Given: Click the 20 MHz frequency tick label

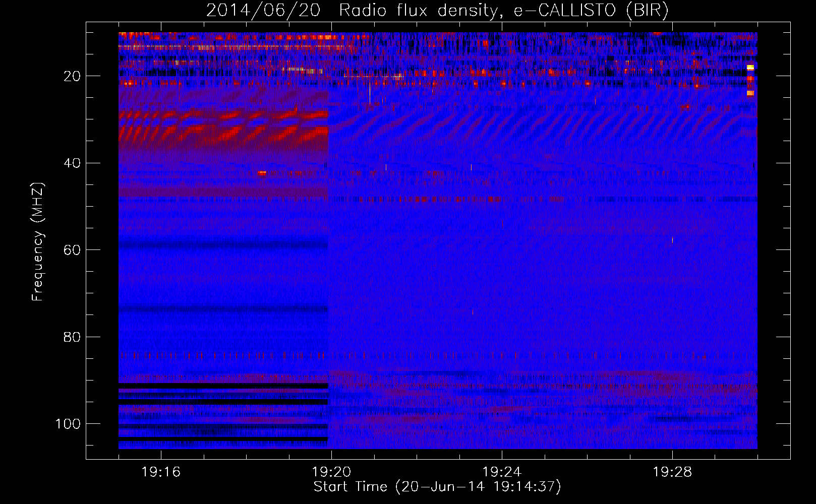Looking at the screenshot, I should click(72, 76).
